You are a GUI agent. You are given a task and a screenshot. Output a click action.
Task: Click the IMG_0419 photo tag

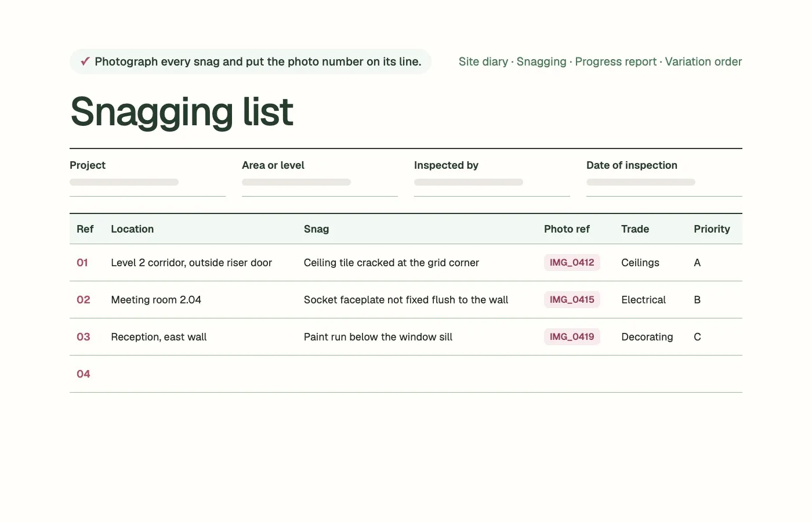[572, 337]
